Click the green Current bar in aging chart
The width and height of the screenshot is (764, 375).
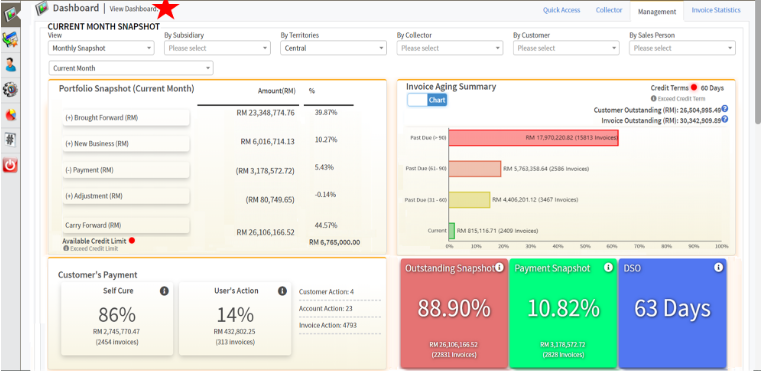coord(452,231)
